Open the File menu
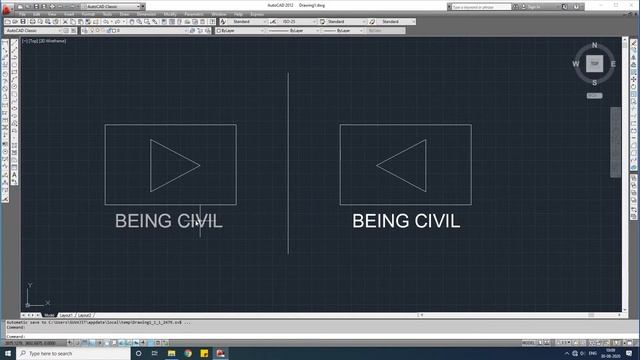This screenshot has height=360, width=640. [x=22, y=14]
